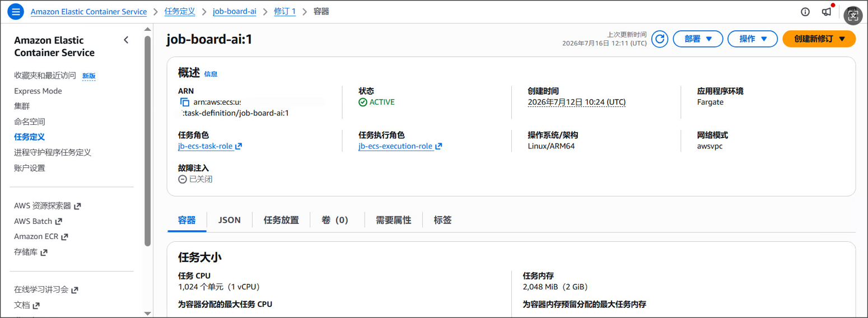Click external link icon beside jb-ecs-task-role
The height and width of the screenshot is (318, 868).
click(239, 146)
